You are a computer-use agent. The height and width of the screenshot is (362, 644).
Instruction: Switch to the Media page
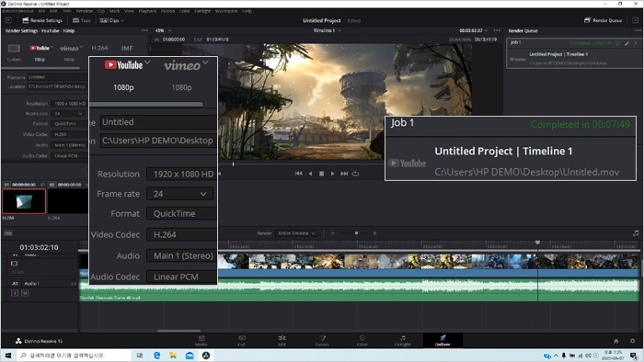(201, 341)
